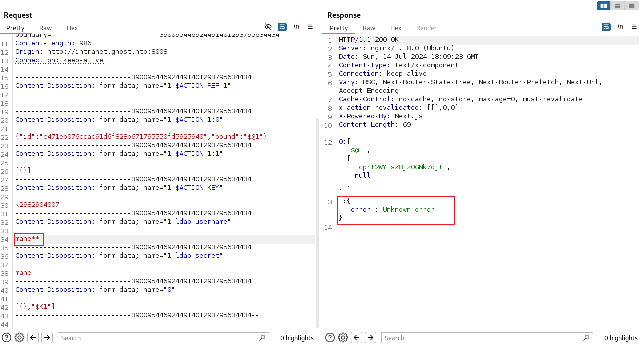Click 'Origin: http://intranet.ghost.htb:8008' header line
The image size is (644, 346).
[x=91, y=52]
